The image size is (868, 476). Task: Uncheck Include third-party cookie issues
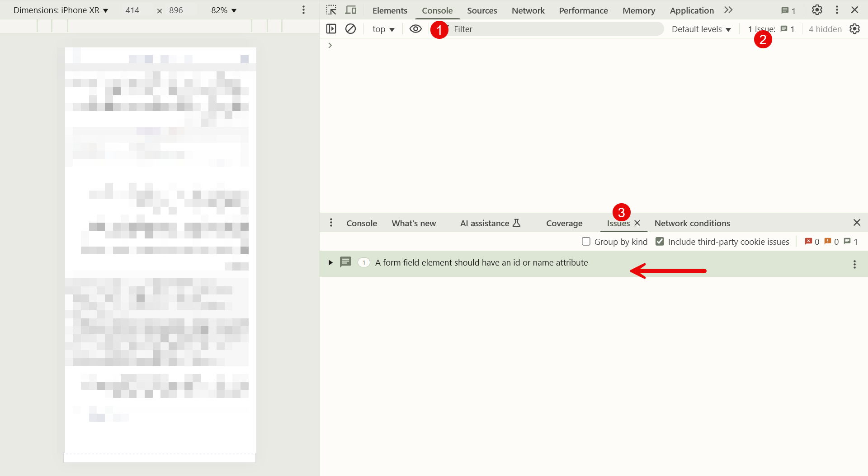(x=660, y=242)
